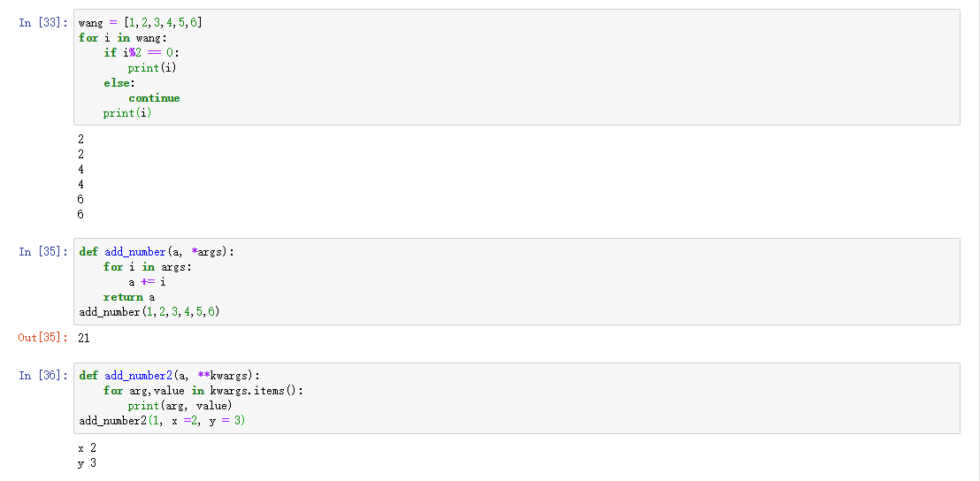Click the In [36] cell prompt

(42, 376)
